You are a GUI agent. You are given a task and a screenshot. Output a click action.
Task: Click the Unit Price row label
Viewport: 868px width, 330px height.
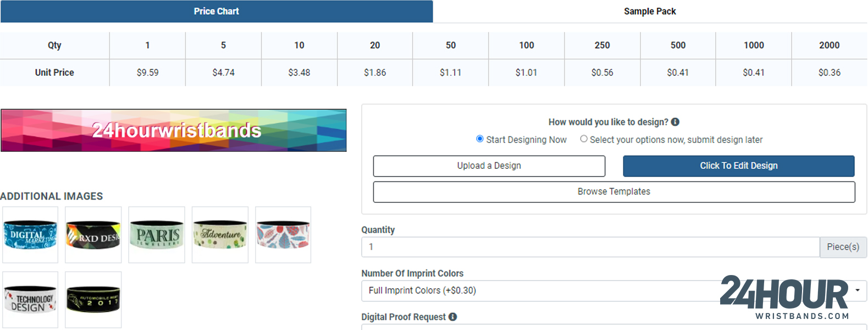click(54, 73)
